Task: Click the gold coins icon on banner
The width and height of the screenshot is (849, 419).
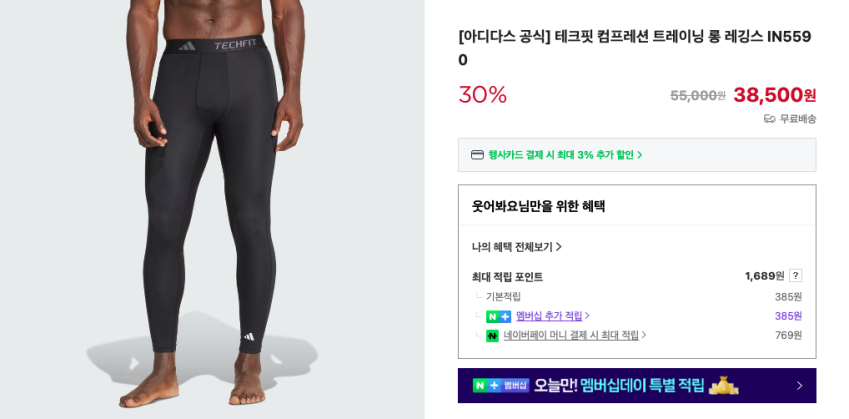Action: (x=724, y=385)
